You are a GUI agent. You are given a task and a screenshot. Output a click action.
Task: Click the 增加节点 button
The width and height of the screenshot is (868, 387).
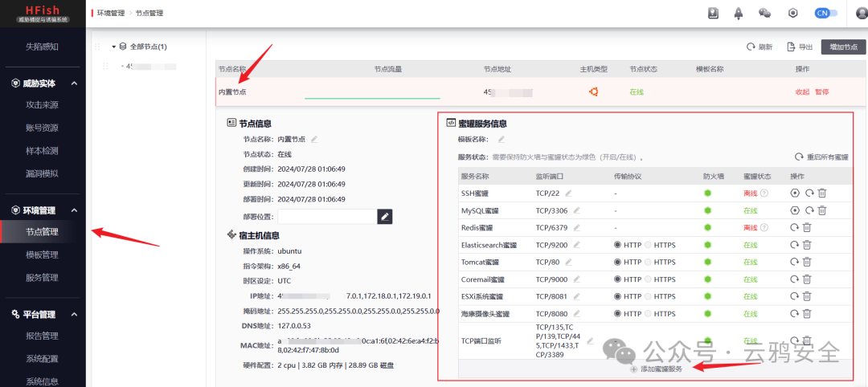843,47
